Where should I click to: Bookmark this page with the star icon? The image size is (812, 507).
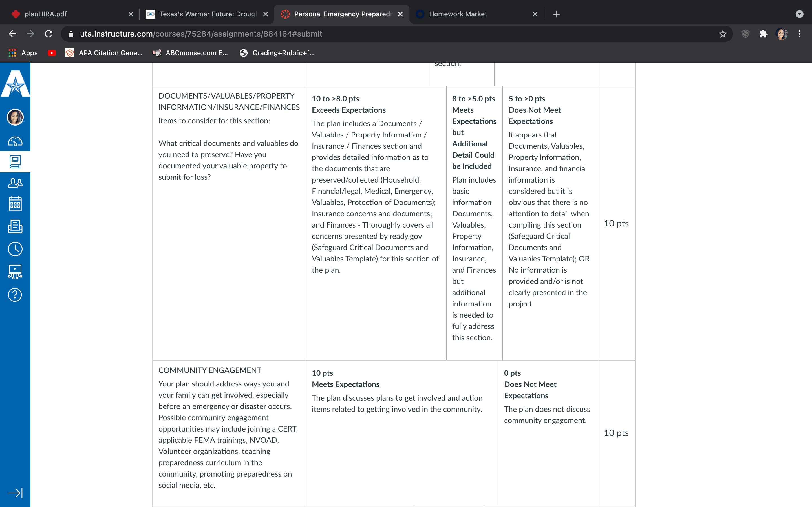723,34
